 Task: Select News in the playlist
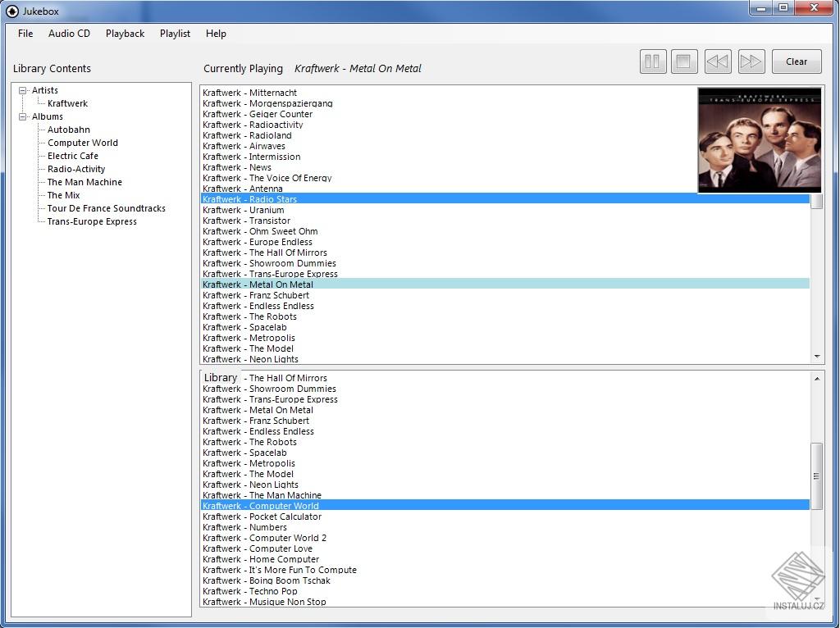click(x=237, y=167)
